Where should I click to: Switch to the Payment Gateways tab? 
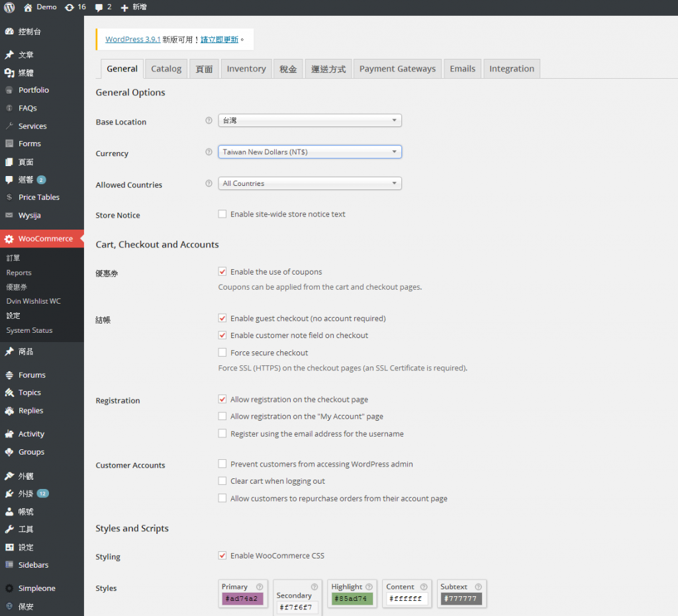(x=397, y=69)
